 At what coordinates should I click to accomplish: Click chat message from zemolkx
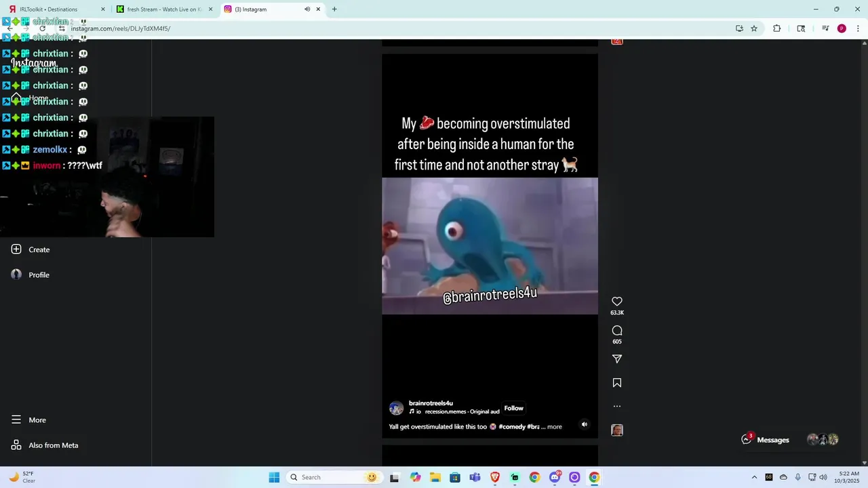45,150
